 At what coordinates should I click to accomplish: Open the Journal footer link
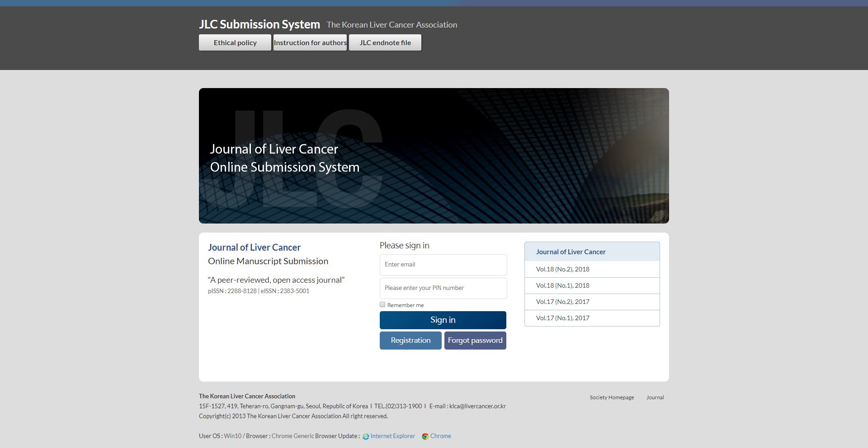pyautogui.click(x=655, y=397)
